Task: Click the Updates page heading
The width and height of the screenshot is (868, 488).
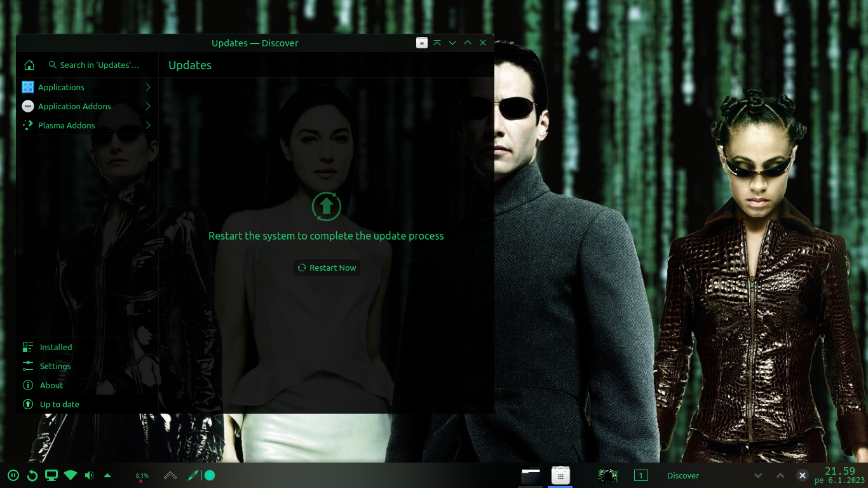Action: [x=190, y=65]
